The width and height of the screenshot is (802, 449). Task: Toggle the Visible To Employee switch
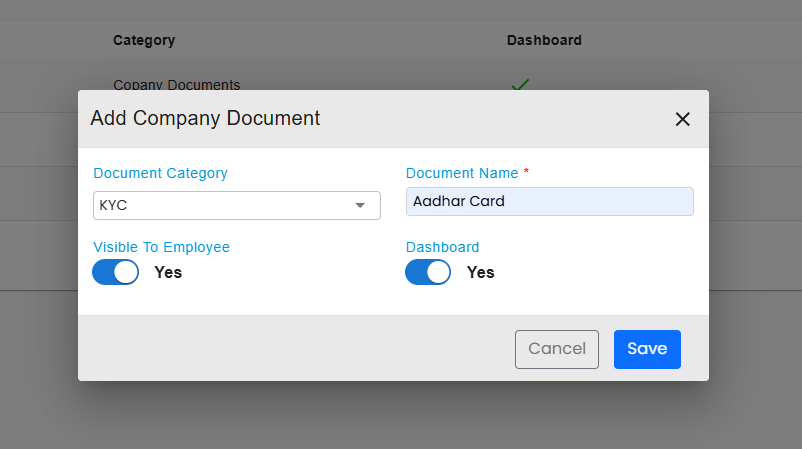[116, 272]
